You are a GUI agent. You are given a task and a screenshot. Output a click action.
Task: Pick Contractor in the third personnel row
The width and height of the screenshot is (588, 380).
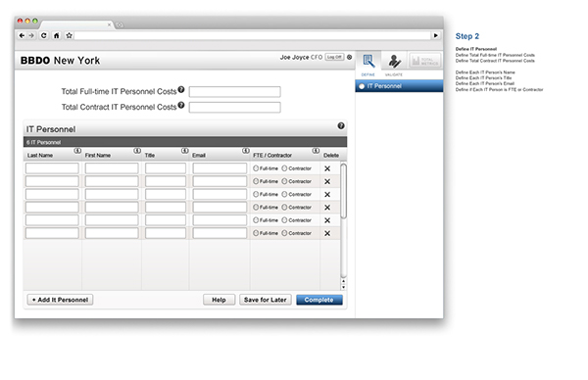(x=284, y=195)
